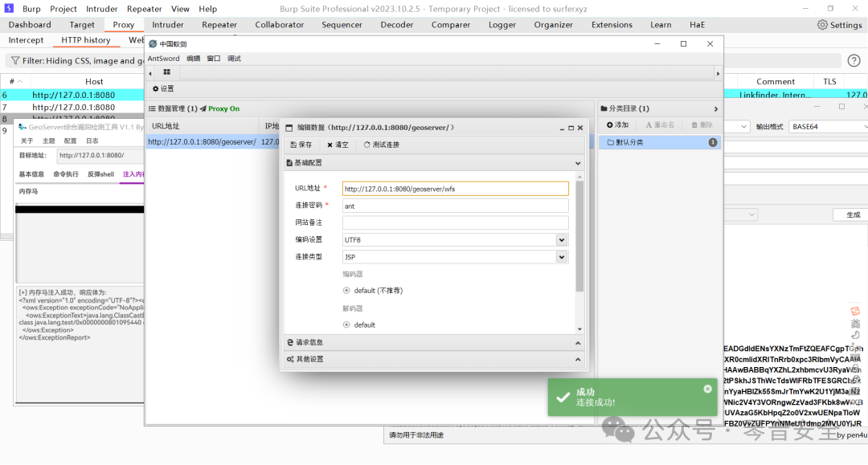Open 连接类型 JSP dropdown
This screenshot has height=465, width=868.
[x=561, y=256]
